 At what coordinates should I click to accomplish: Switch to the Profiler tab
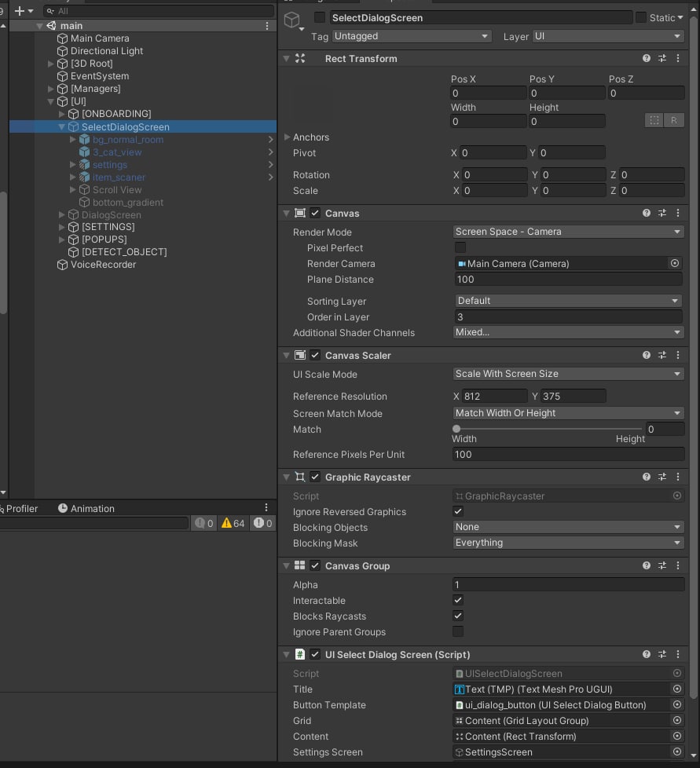[x=21, y=508]
